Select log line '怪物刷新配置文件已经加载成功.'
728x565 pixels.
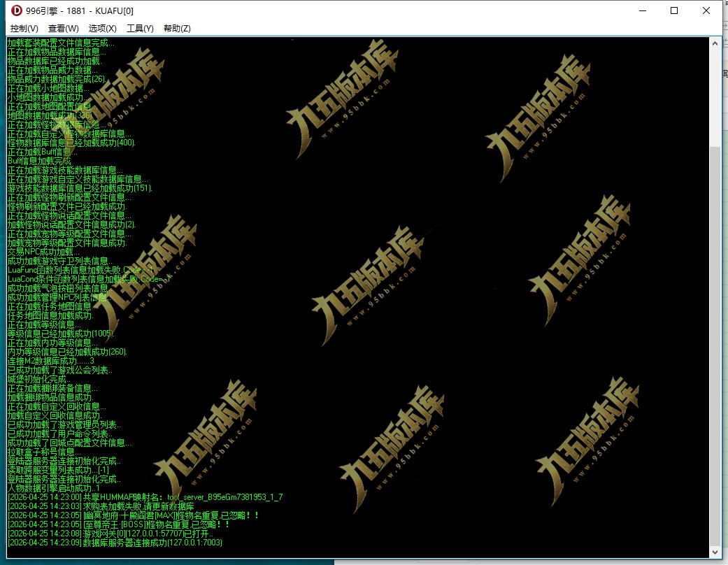coord(67,206)
